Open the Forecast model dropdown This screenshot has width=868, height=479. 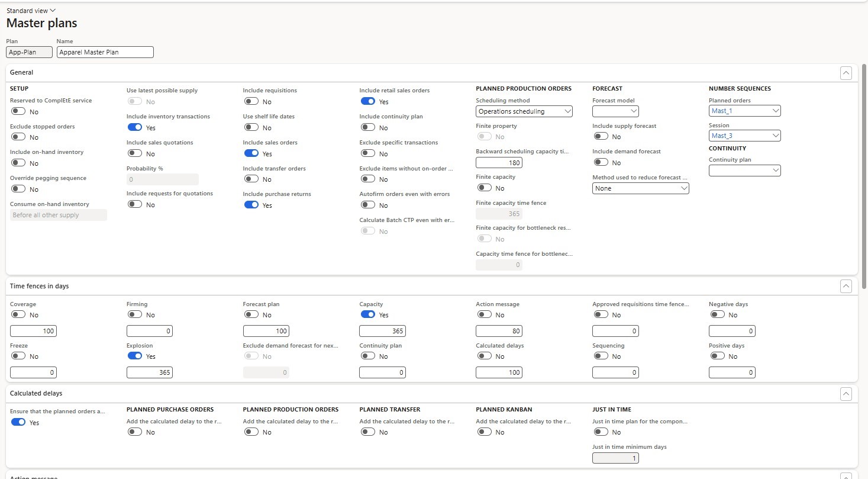pos(615,111)
